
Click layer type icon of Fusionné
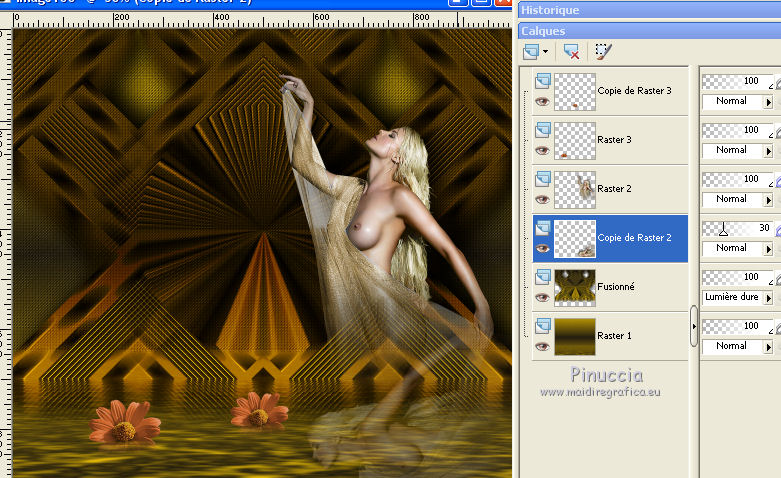tap(543, 277)
